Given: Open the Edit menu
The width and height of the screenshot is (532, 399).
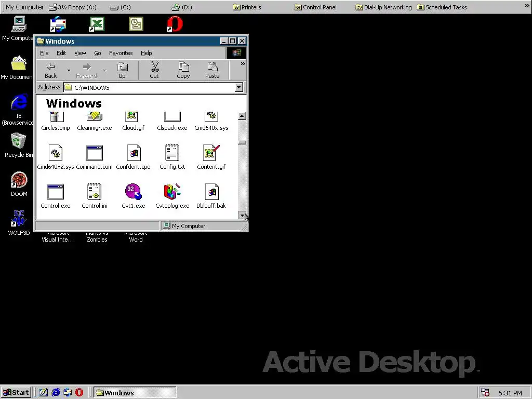Looking at the screenshot, I should [61, 53].
